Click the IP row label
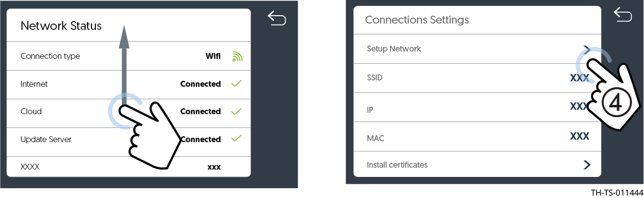644x198 pixels. tap(370, 109)
